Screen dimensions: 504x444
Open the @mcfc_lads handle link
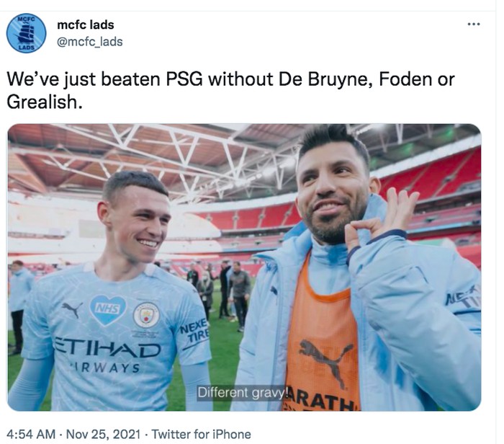point(90,42)
